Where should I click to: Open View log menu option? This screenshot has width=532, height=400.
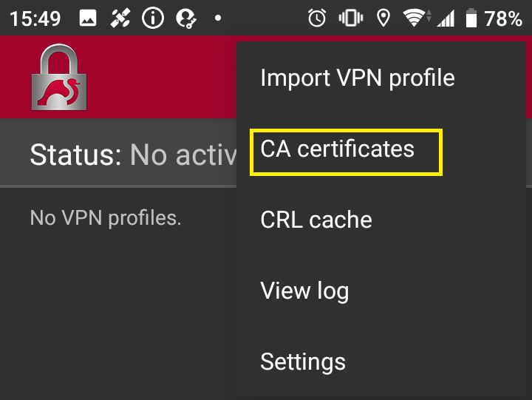coord(304,291)
